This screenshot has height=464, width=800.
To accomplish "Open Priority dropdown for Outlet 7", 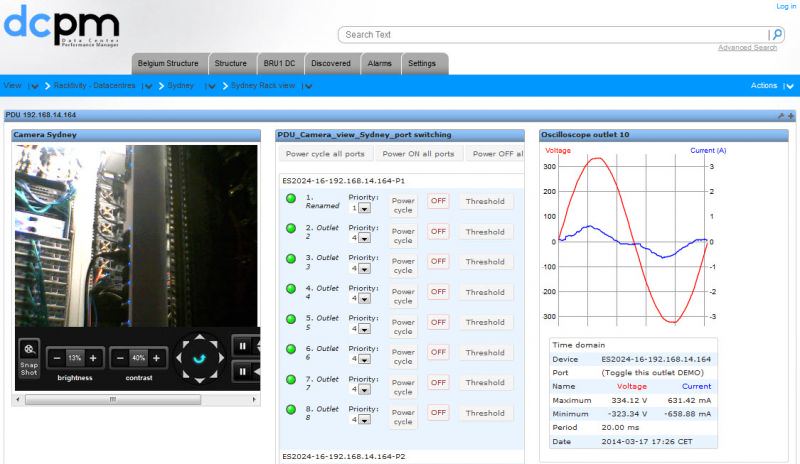I will click(364, 389).
